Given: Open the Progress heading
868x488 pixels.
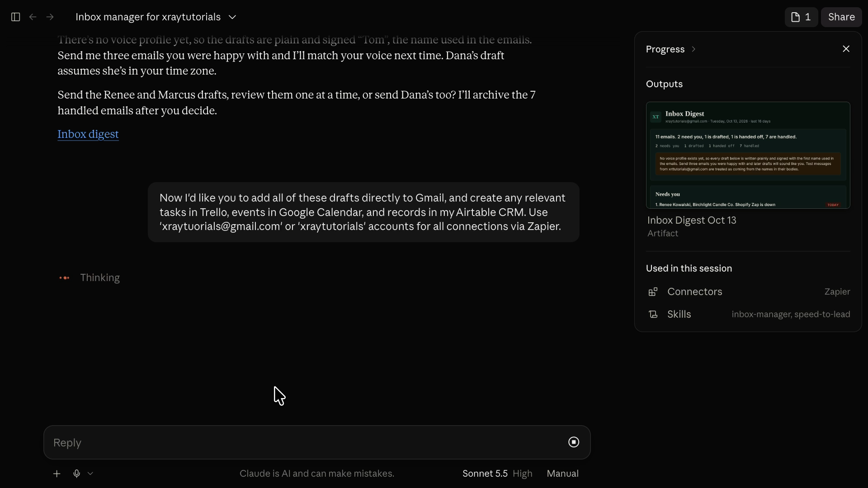Looking at the screenshot, I should pyautogui.click(x=665, y=49).
